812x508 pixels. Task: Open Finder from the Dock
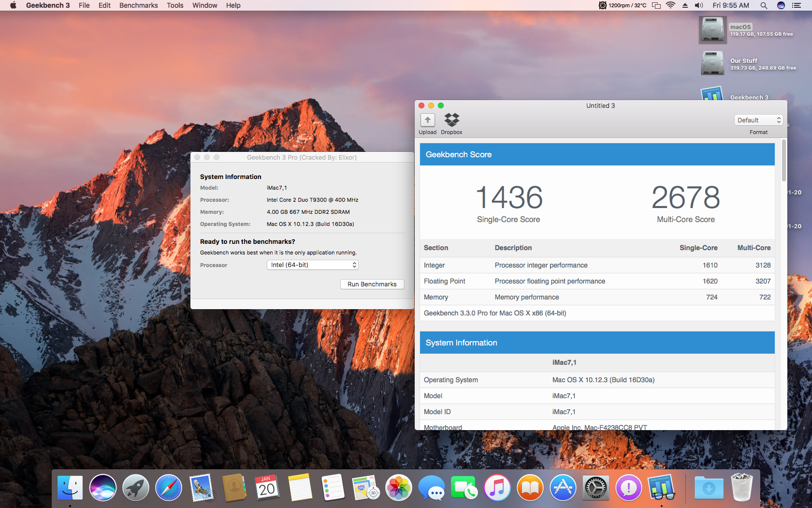point(70,488)
